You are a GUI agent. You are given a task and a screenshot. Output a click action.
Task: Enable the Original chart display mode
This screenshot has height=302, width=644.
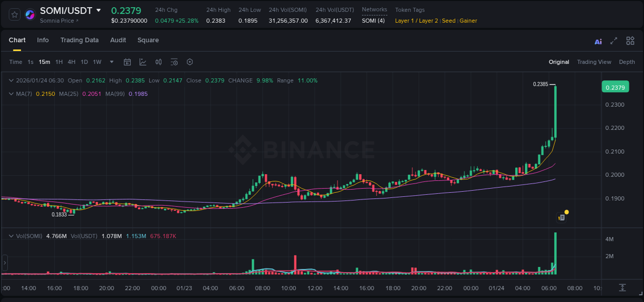[x=558, y=62]
